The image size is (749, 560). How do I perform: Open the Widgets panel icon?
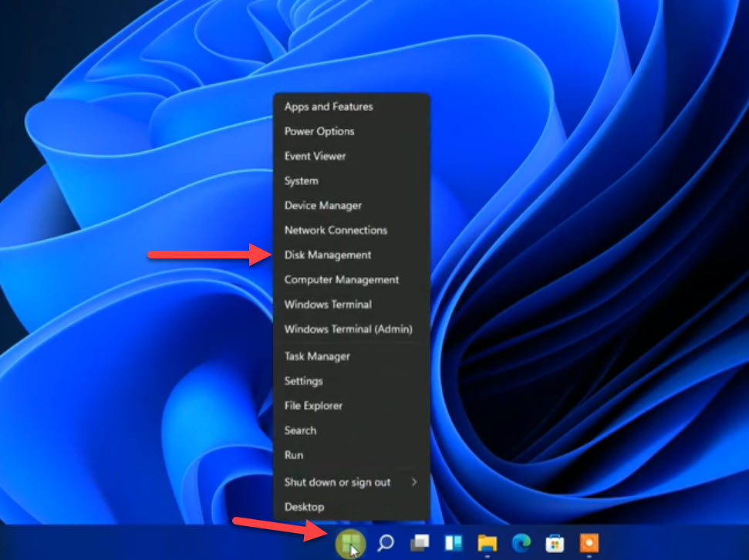453,543
